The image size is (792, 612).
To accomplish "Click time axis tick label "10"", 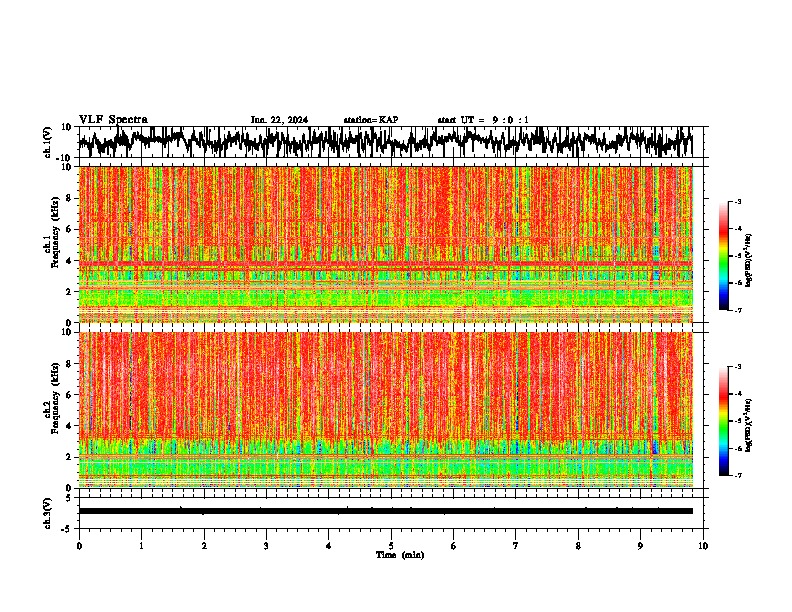I will [x=703, y=546].
